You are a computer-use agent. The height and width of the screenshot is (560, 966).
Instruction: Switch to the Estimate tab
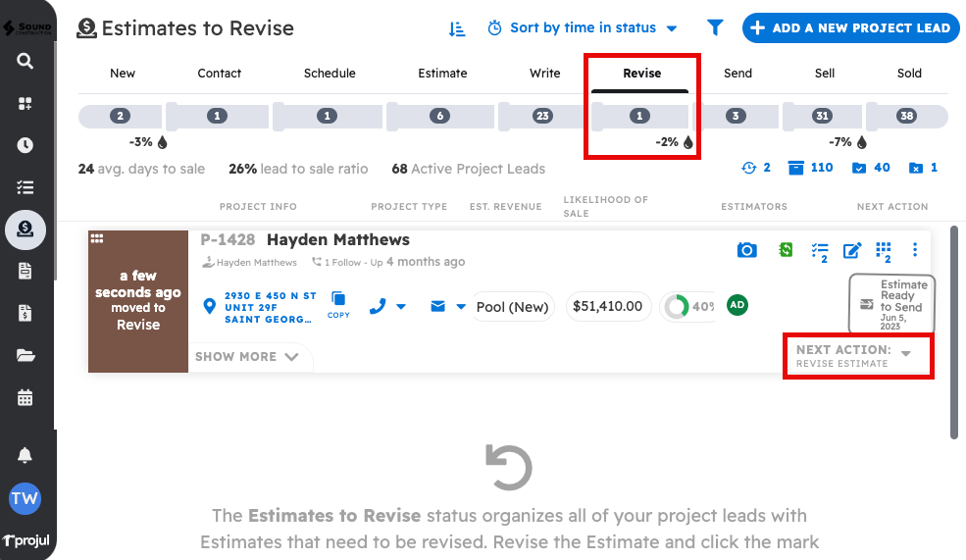(x=442, y=74)
